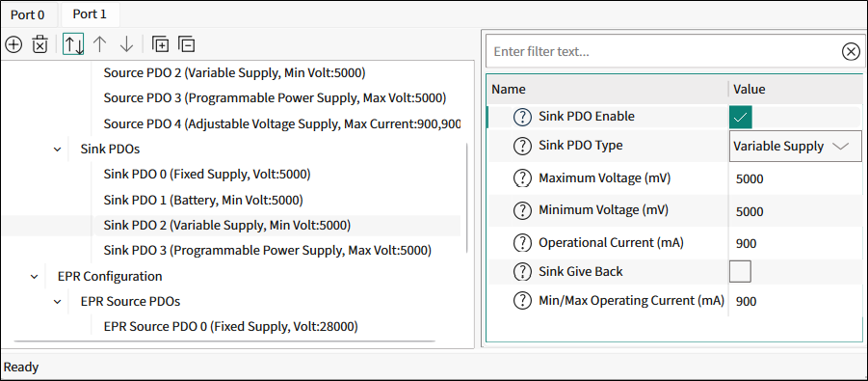The height and width of the screenshot is (381, 868).
Task: Select Sink PDO 0 Fixed Supply row
Action: 207,175
